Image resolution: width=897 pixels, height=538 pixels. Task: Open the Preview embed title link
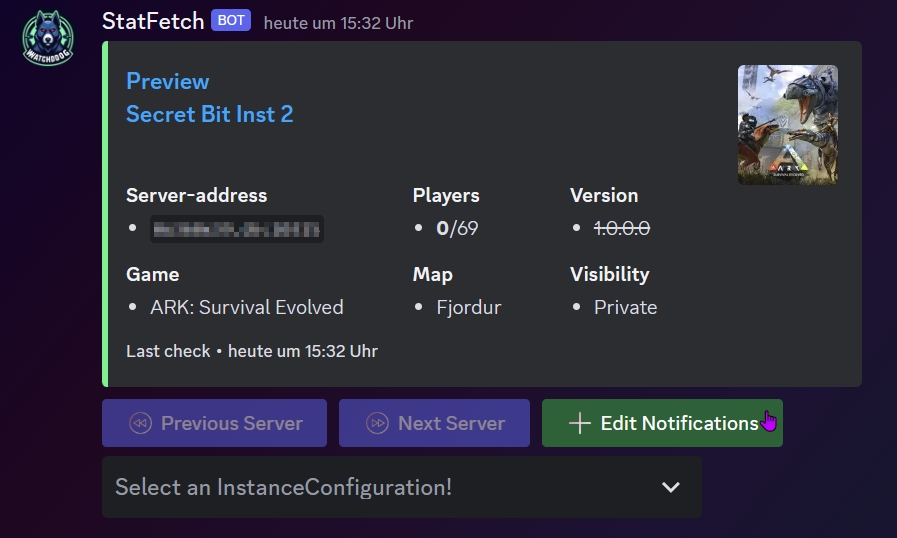pos(167,81)
